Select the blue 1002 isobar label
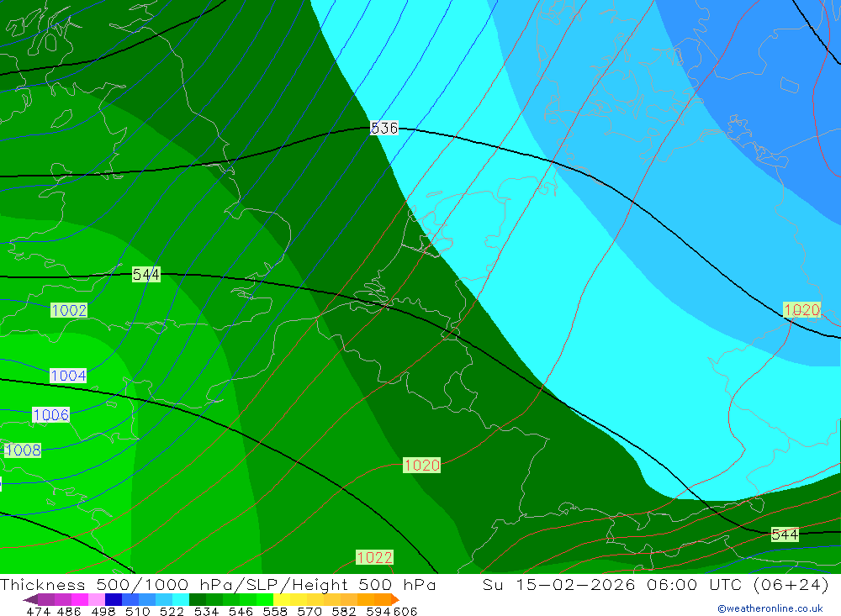 (69, 310)
